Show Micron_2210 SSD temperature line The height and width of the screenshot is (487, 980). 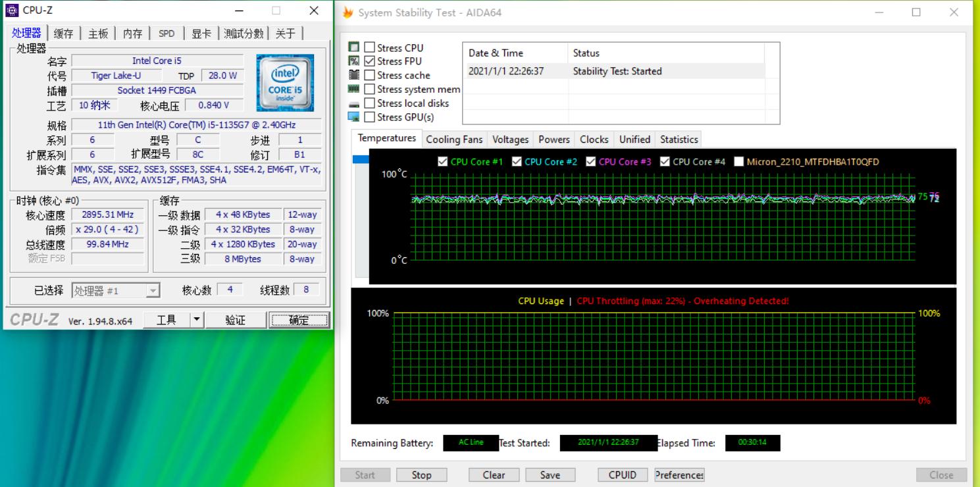(738, 162)
